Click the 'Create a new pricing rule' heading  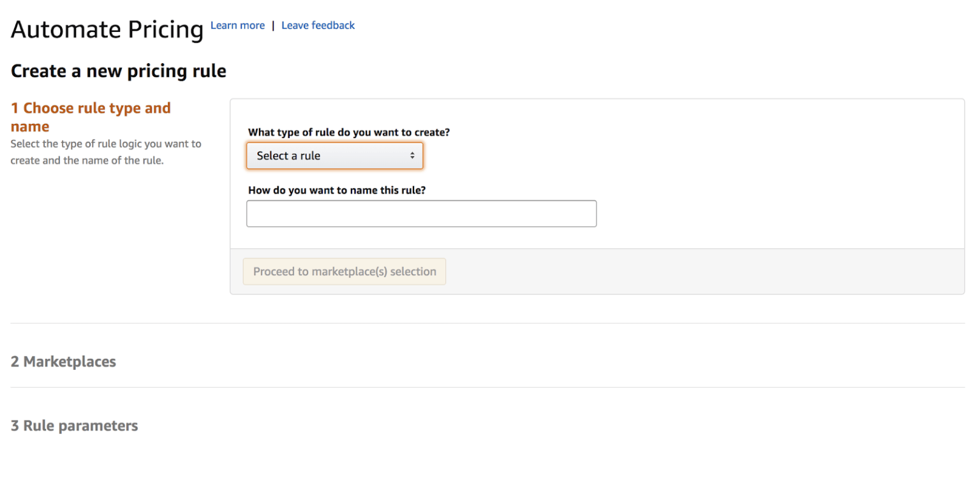tap(118, 70)
